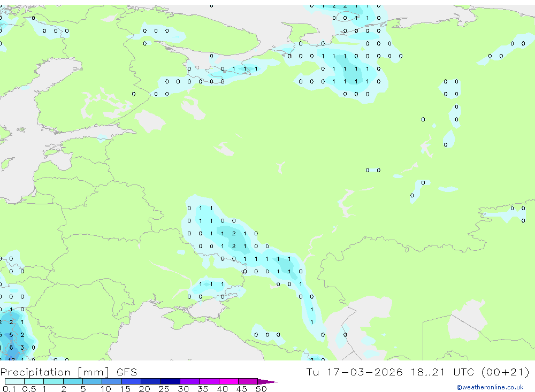This screenshot has width=535, height=392.
Task: Click the legend swatch between 0.1 and 0.5
Action: 14,381
